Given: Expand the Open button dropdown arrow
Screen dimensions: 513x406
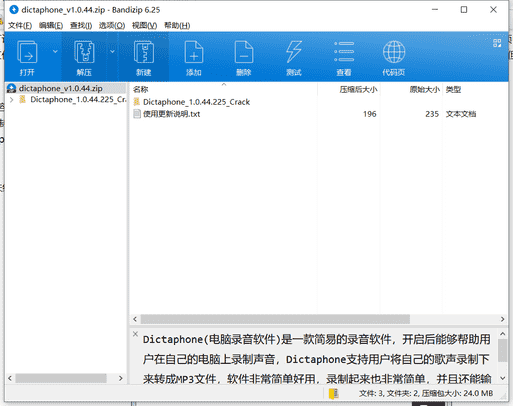Looking at the screenshot, I should (x=55, y=52).
